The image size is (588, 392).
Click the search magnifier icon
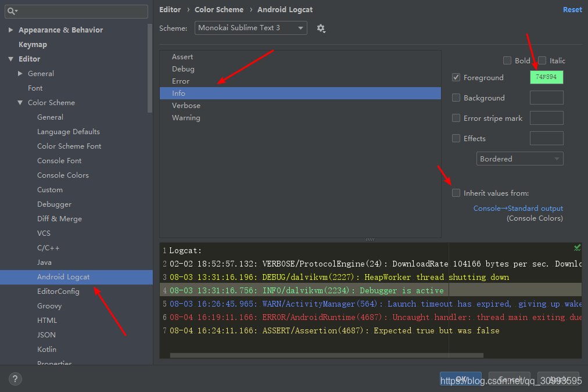[12, 11]
